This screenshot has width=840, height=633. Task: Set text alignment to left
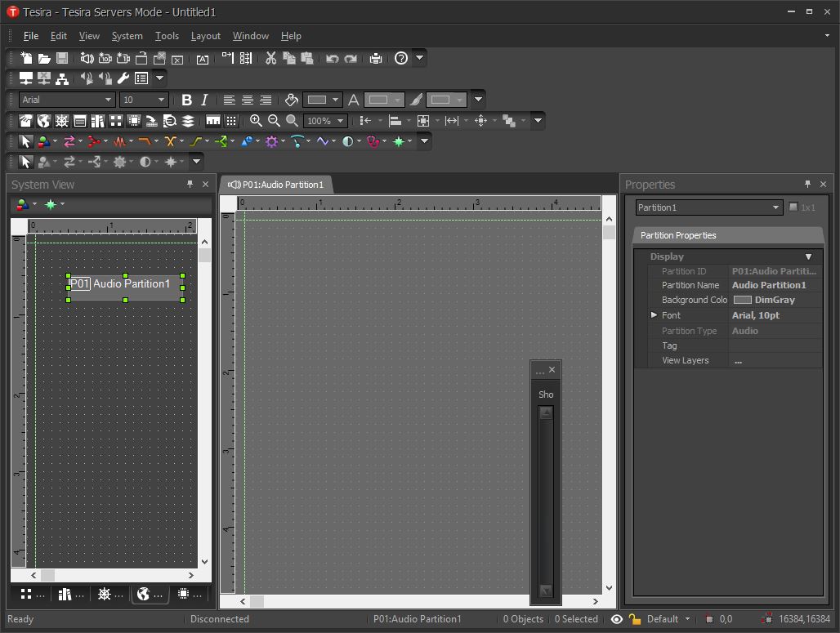click(x=230, y=100)
